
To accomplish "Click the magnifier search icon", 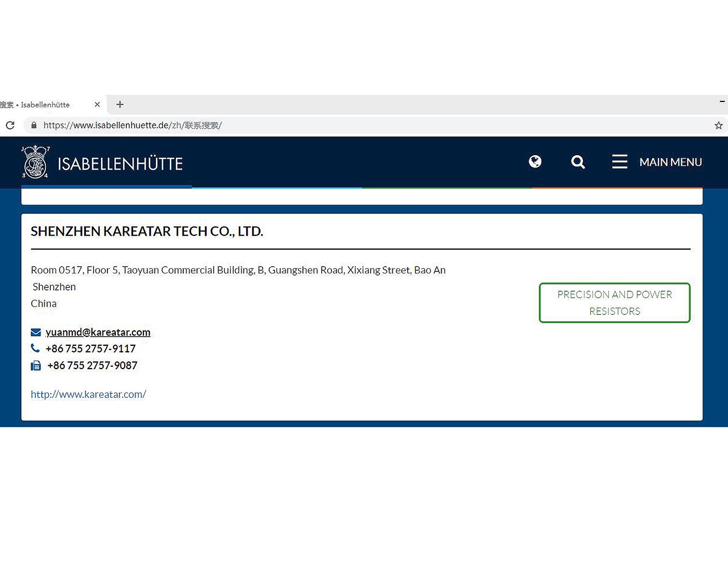I will click(578, 162).
